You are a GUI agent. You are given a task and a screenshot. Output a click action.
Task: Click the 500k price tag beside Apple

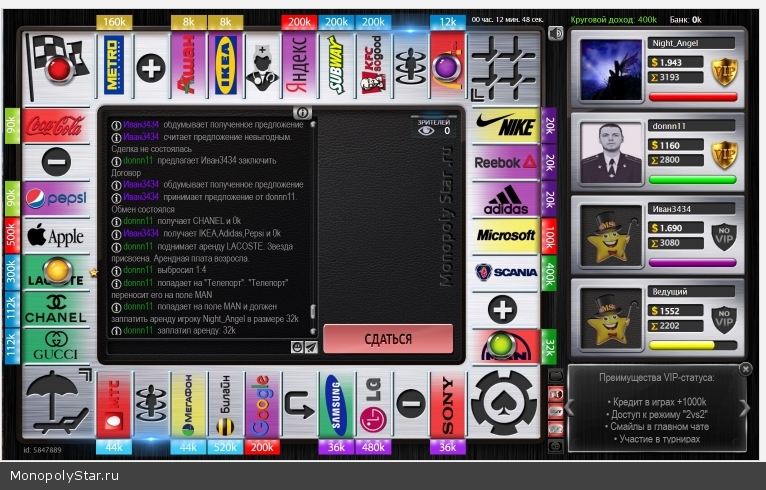[12, 235]
